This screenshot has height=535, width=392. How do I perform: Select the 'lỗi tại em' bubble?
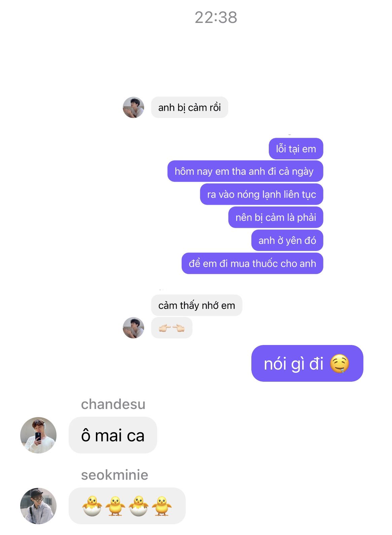[x=296, y=149]
